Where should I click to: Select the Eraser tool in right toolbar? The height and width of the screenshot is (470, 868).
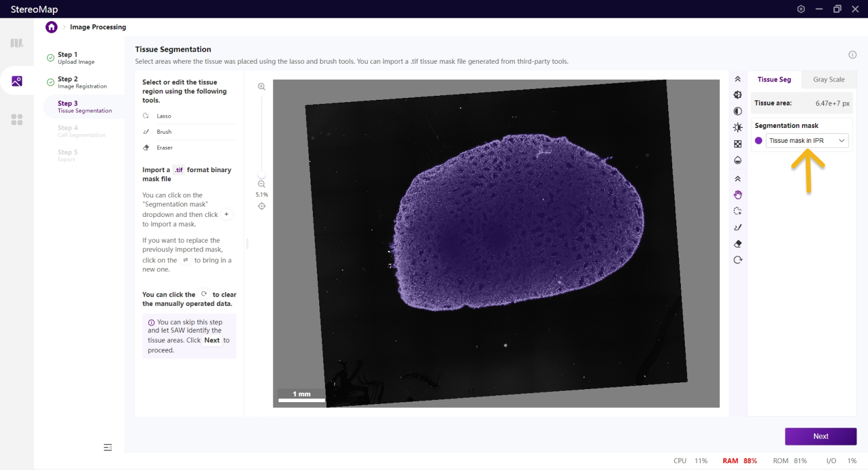pos(738,244)
